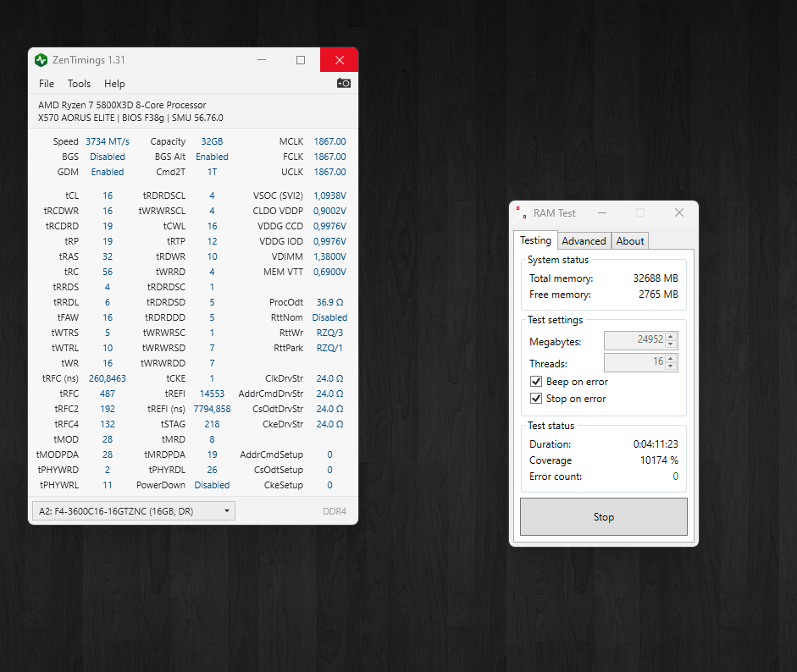The height and width of the screenshot is (672, 797).
Task: Open the Tools menu in ZenTimings
Action: (80, 84)
